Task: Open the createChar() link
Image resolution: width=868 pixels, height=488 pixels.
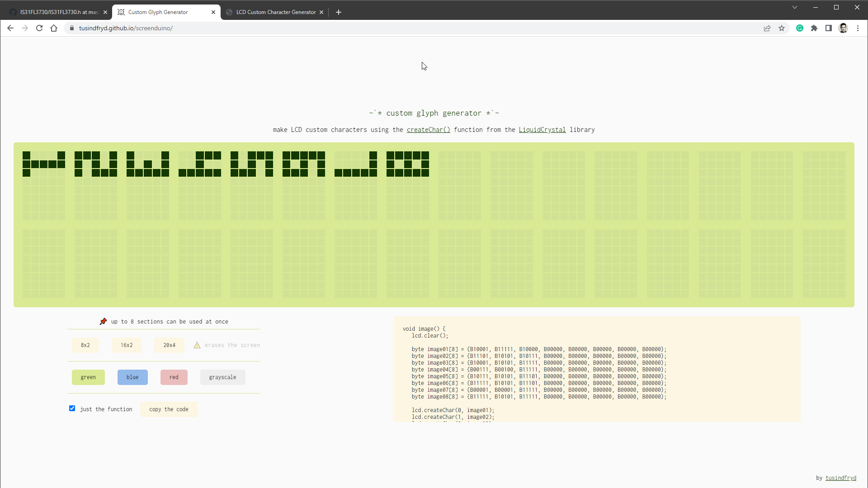Action: pos(428,130)
